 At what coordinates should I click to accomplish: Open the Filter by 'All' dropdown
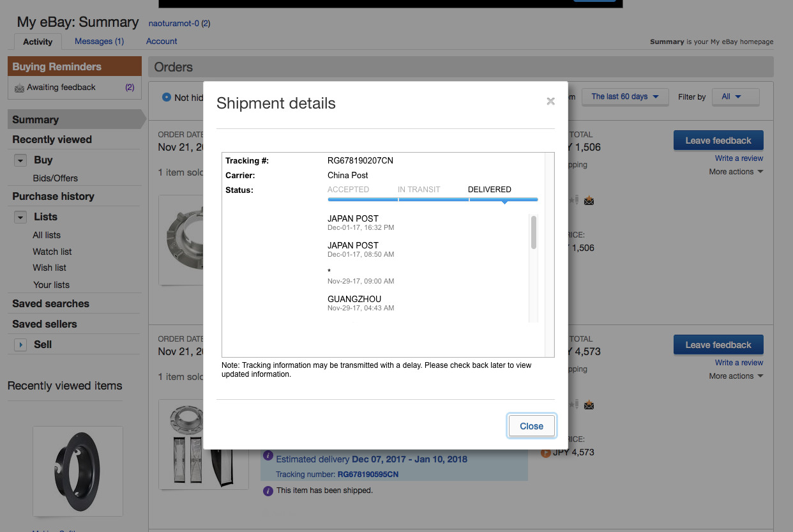(735, 96)
